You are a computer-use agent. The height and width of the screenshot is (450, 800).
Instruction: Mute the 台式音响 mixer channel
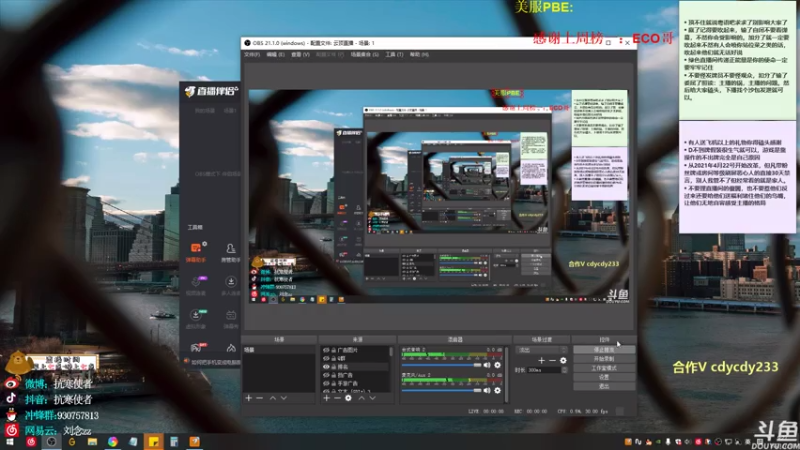pyautogui.click(x=487, y=365)
